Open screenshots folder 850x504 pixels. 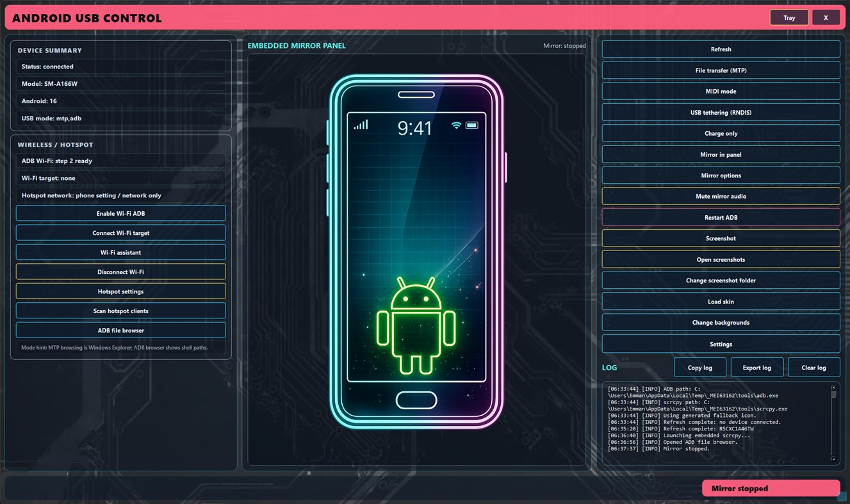point(721,259)
